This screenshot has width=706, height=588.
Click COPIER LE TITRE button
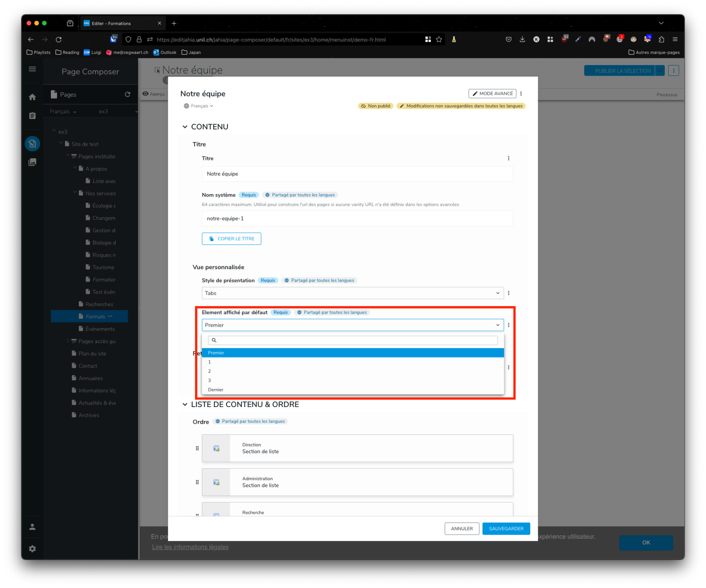231,239
